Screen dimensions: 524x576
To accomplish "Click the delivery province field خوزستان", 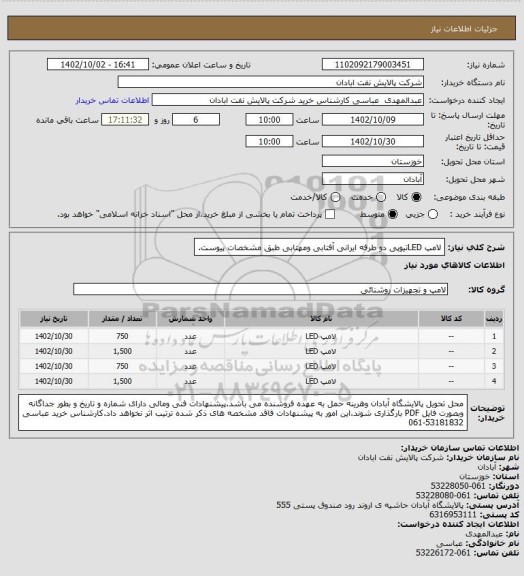I will pyautogui.click(x=373, y=161).
